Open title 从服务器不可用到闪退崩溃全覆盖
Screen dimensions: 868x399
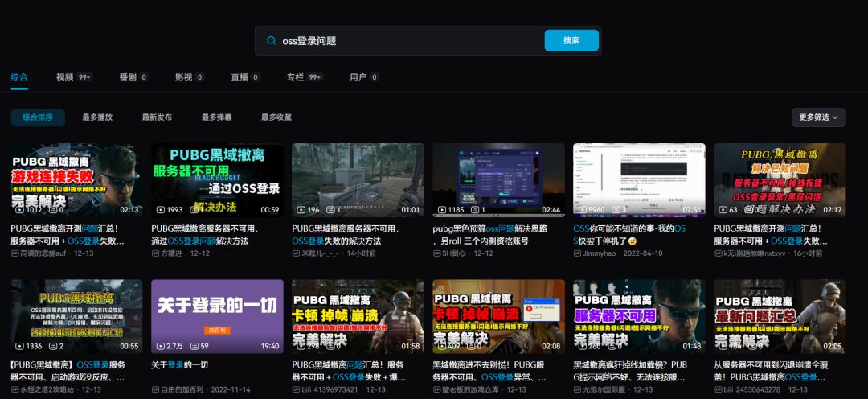pyautogui.click(x=771, y=372)
